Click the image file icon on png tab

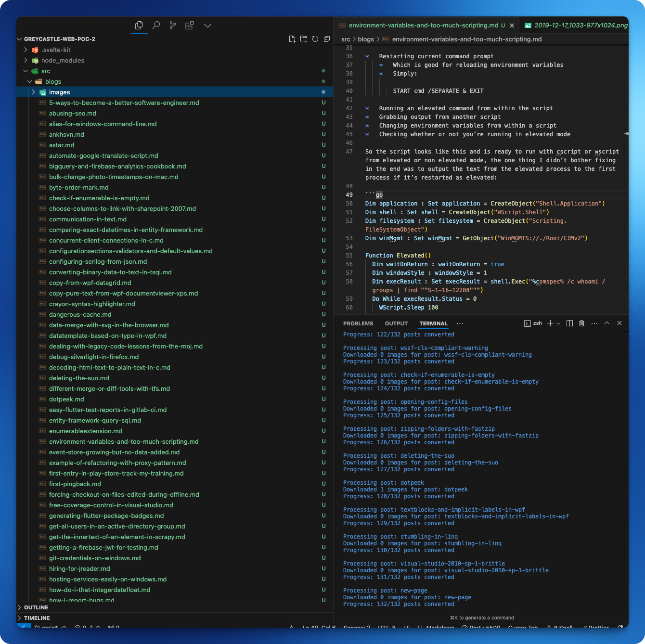coord(528,26)
